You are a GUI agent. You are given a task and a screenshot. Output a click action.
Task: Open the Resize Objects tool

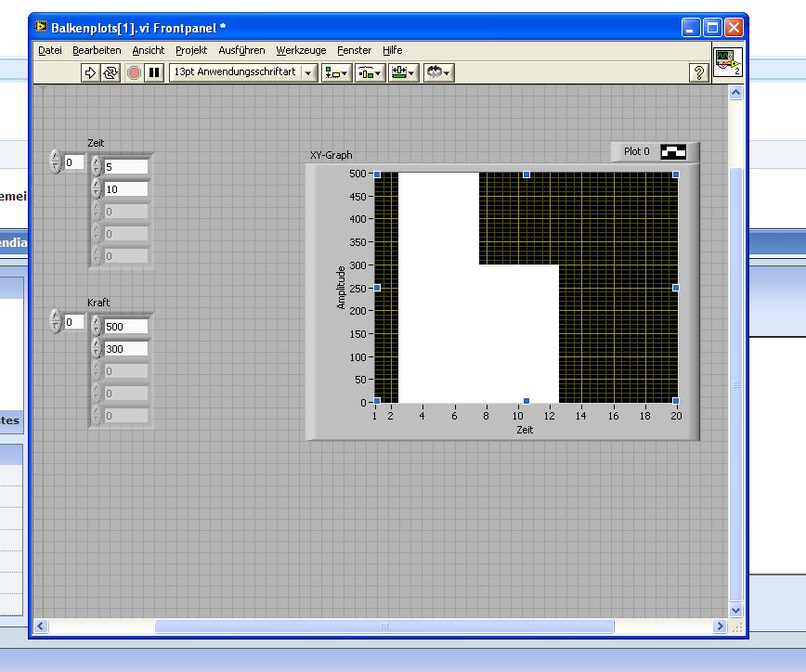404,73
